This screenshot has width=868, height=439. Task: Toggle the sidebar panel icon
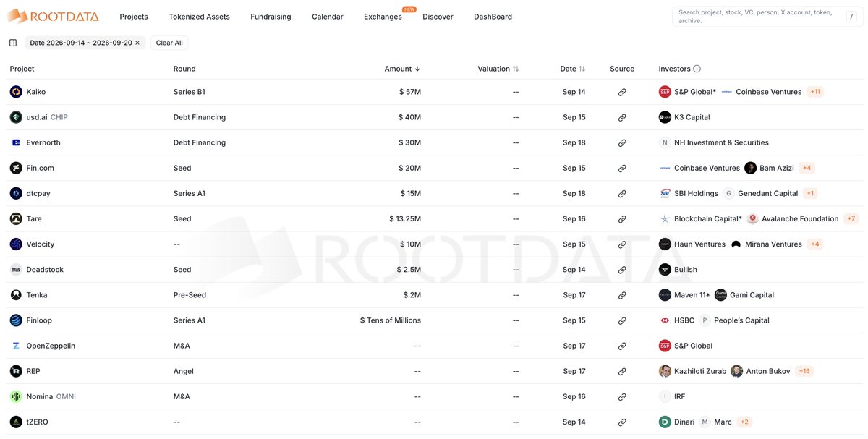13,43
